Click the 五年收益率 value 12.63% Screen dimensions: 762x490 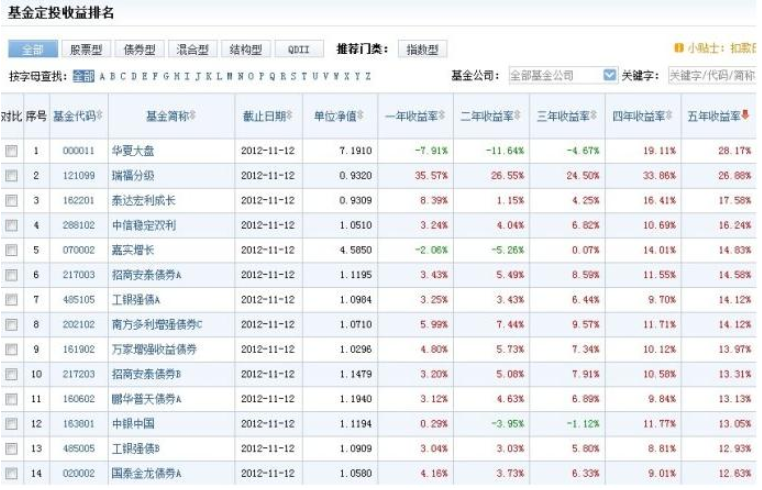pos(735,473)
